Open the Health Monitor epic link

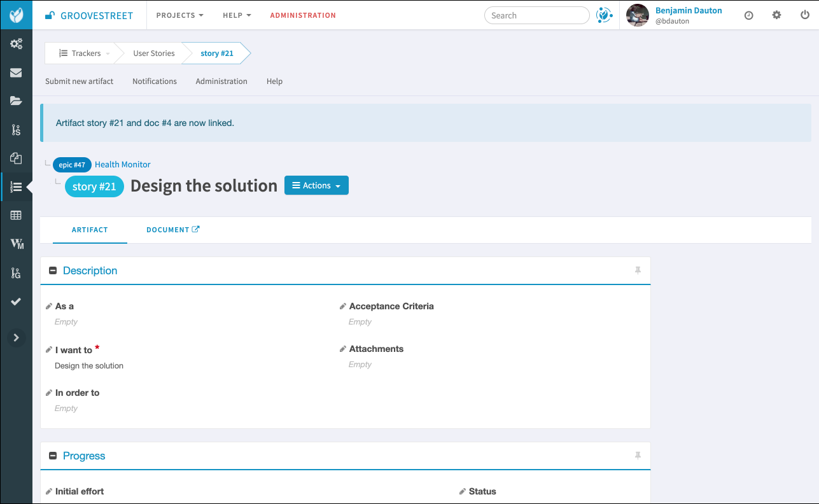pos(122,165)
